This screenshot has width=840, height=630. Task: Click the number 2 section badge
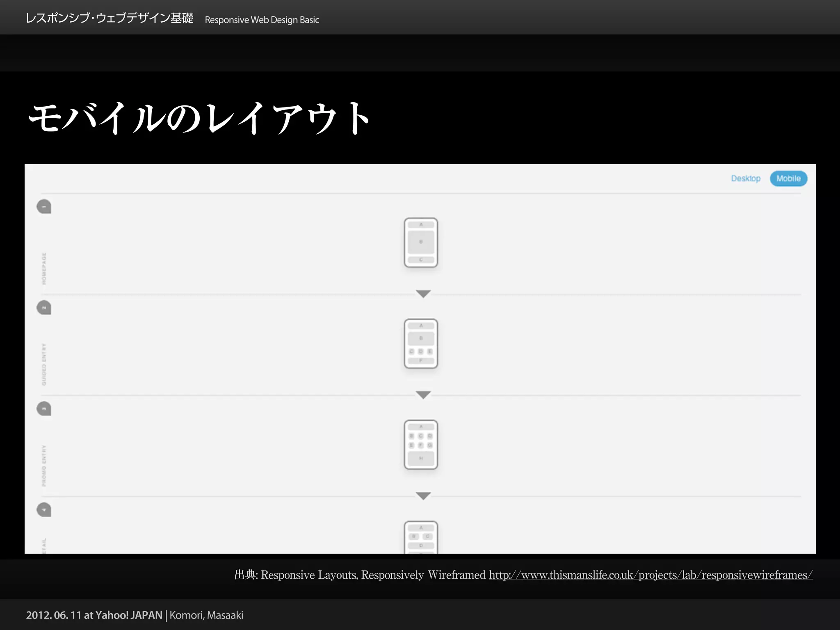[44, 308]
